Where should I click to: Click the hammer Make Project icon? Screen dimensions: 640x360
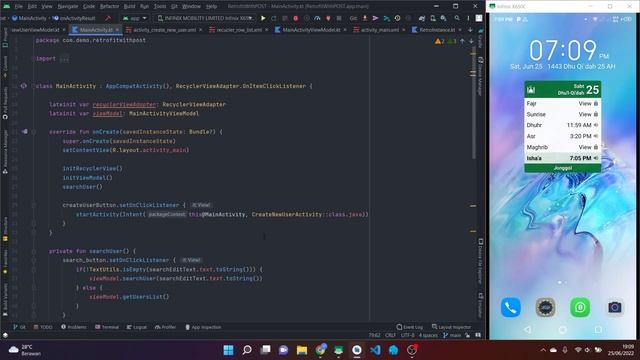(x=108, y=18)
